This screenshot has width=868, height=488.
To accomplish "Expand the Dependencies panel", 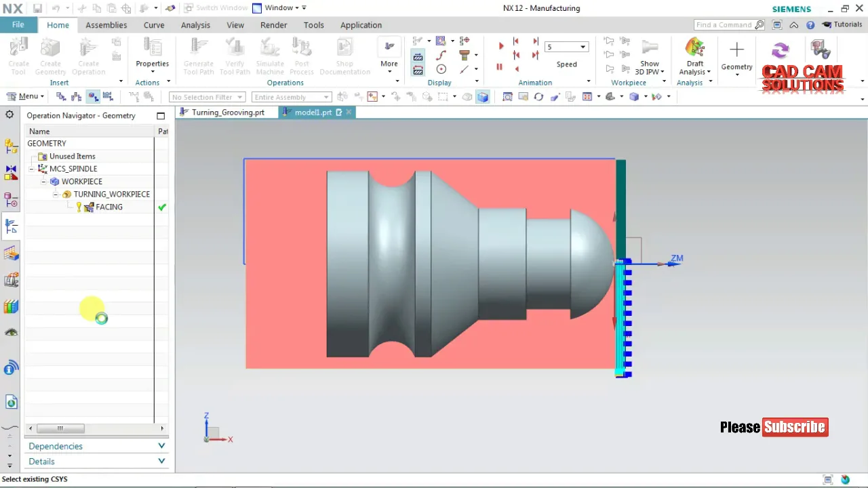I will coord(96,446).
